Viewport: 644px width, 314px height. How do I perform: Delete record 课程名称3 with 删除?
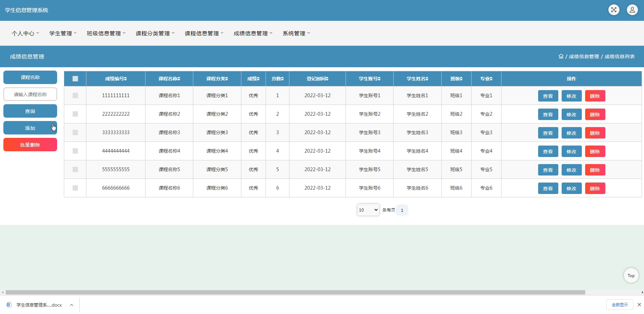(x=595, y=133)
